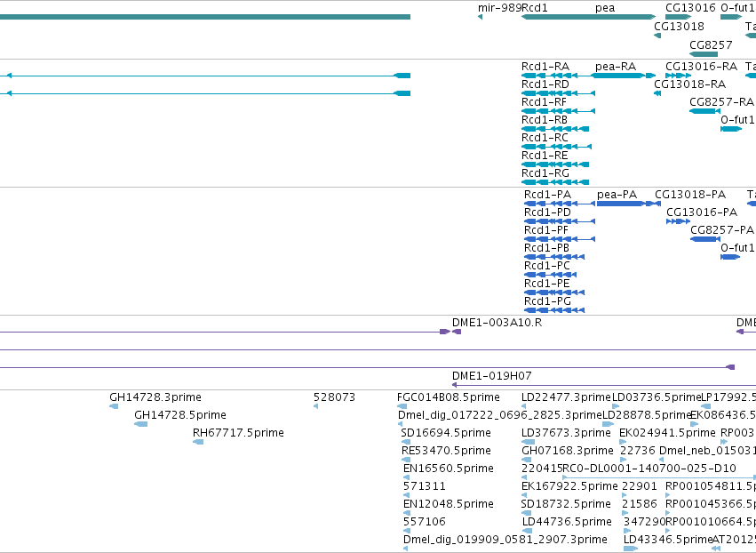Select the CG13018-RA transcript
This screenshot has height=553, width=756.
pyautogui.click(x=689, y=84)
